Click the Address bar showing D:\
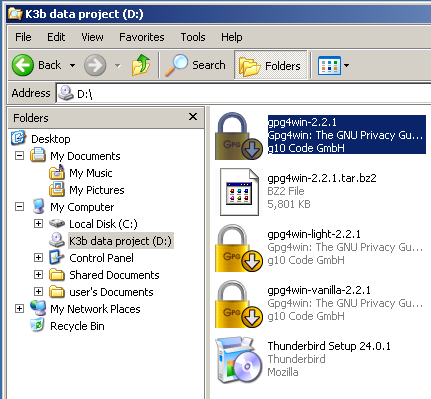 (243, 94)
